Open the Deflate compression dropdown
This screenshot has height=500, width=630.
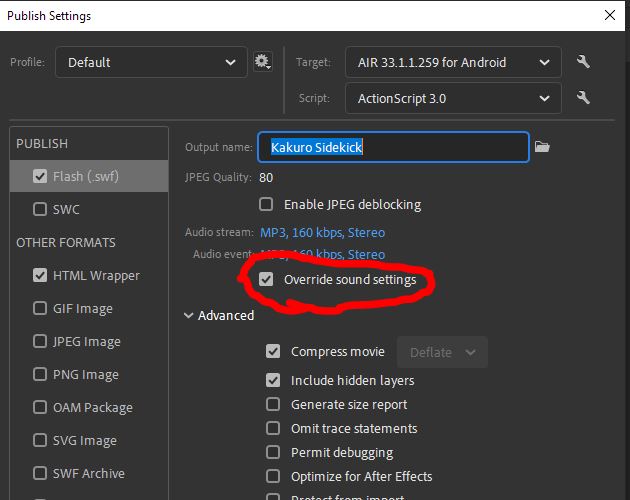pyautogui.click(x=442, y=352)
